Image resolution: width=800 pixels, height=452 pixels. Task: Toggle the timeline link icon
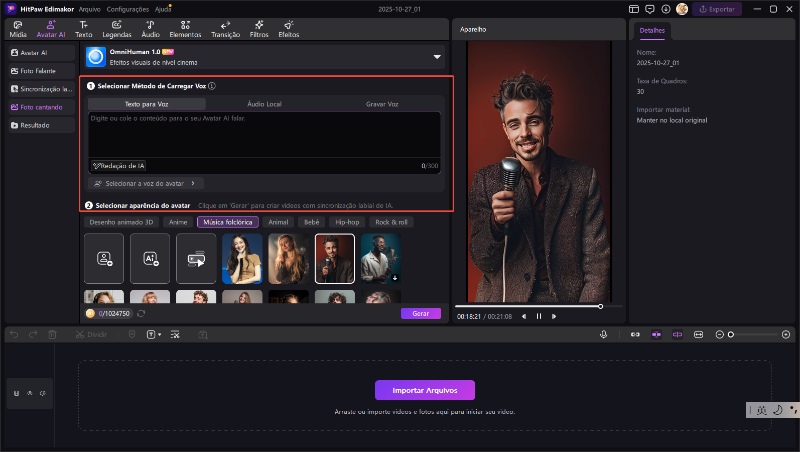635,335
